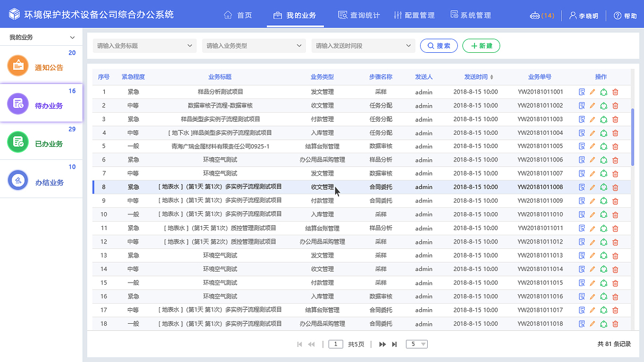
Task: Open the 请输入业务类型 dropdown
Action: [254, 45]
